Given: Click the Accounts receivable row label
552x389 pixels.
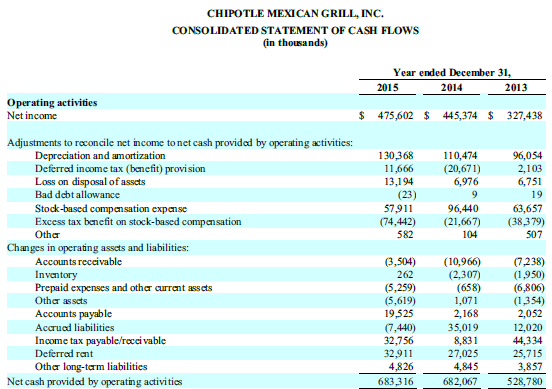Looking at the screenshot, I should point(78,262).
